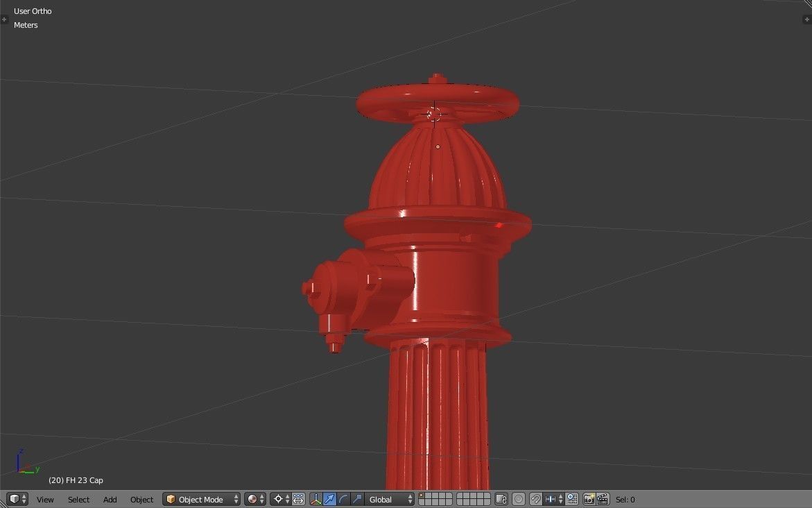Screen dimensions: 812x508
Task: Open the Object menu
Action: pyautogui.click(x=141, y=499)
